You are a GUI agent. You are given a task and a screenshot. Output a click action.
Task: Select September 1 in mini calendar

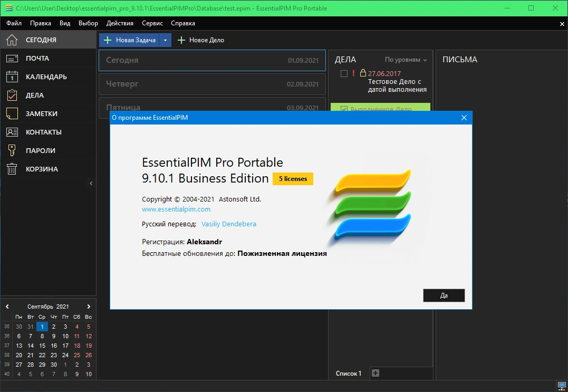pyautogui.click(x=42, y=327)
